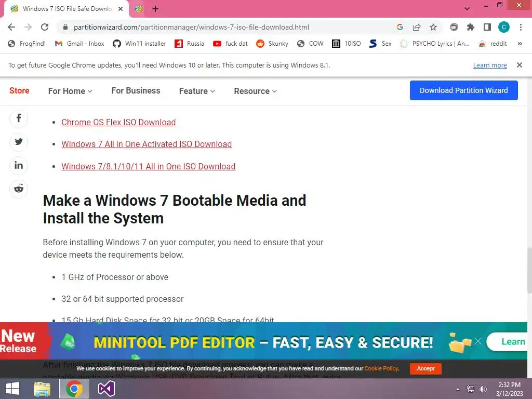Click the Learn button on PDF Editor banner
532x399 pixels.
point(507,342)
